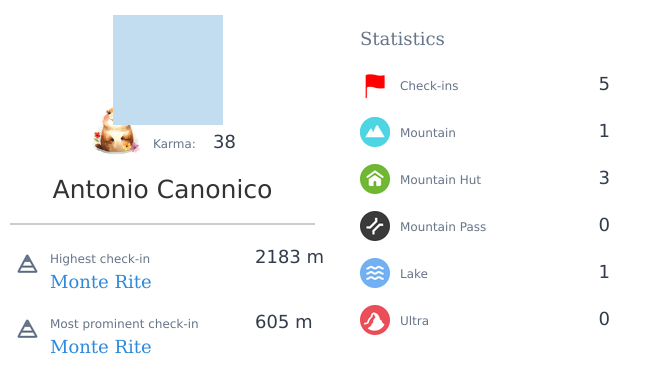Click the green Mountain Hut house icon
The height and width of the screenshot is (385, 650).
tap(375, 179)
